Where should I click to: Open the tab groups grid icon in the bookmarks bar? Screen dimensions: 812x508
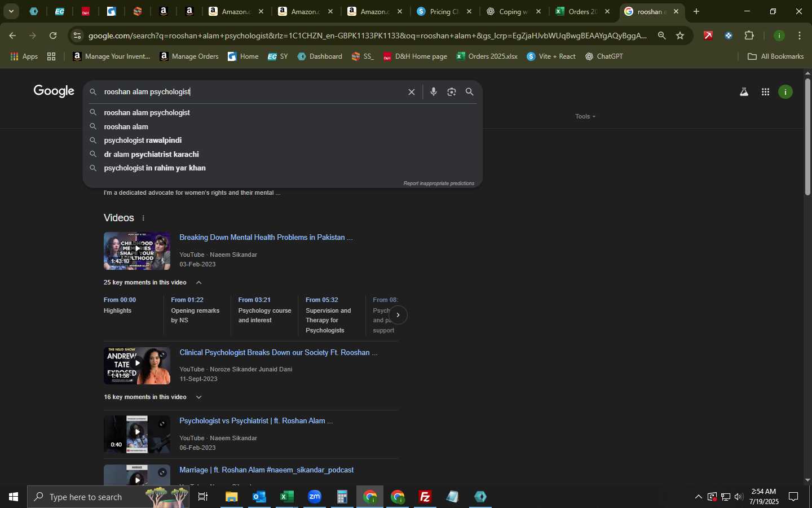point(51,56)
